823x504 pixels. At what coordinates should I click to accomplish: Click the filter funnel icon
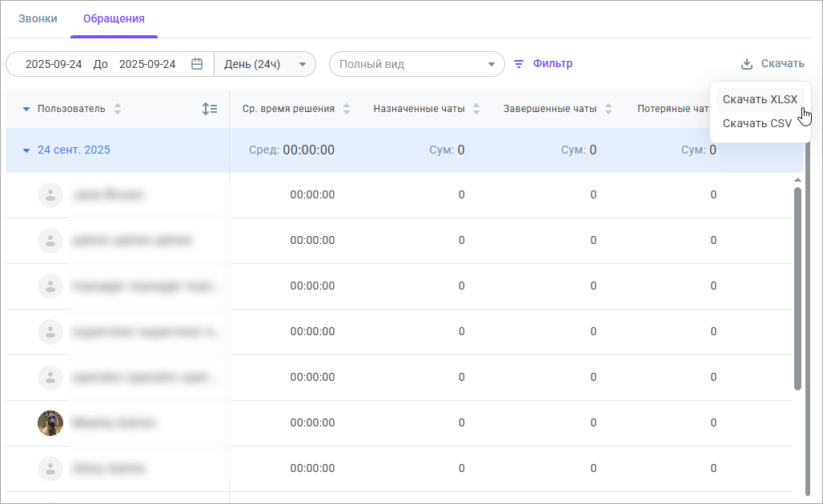pyautogui.click(x=519, y=64)
